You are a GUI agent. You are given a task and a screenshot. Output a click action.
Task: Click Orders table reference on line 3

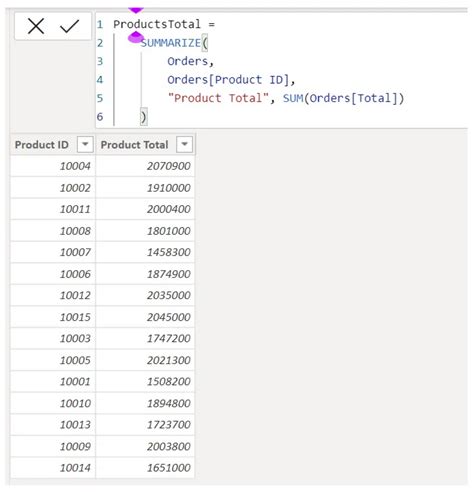[x=188, y=61]
